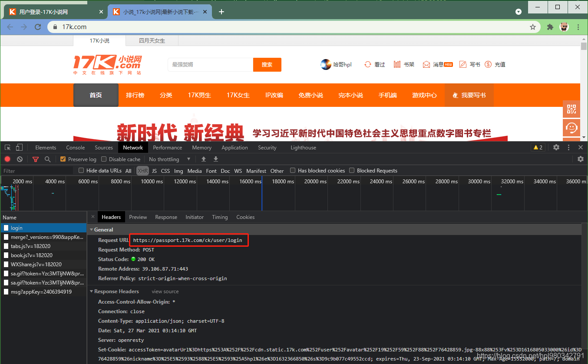Open the Cookies tab of the request
The height and width of the screenshot is (364, 588).
click(x=245, y=217)
